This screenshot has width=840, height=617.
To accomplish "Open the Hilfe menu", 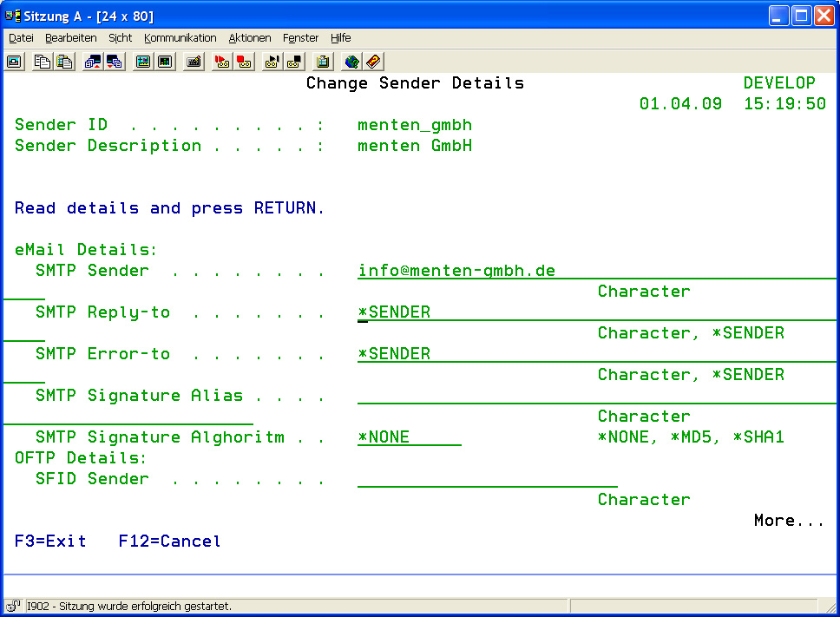I will click(x=340, y=38).
